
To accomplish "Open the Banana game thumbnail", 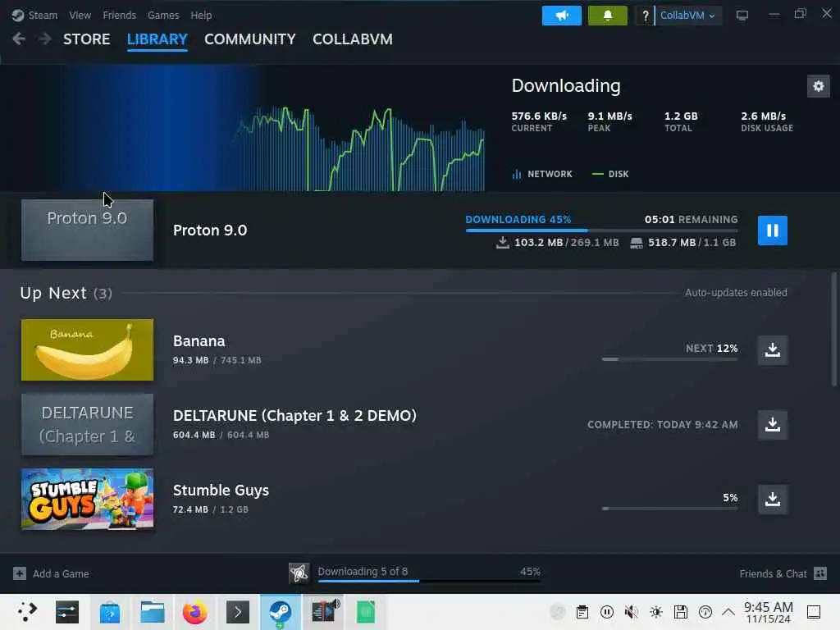I will point(87,349).
